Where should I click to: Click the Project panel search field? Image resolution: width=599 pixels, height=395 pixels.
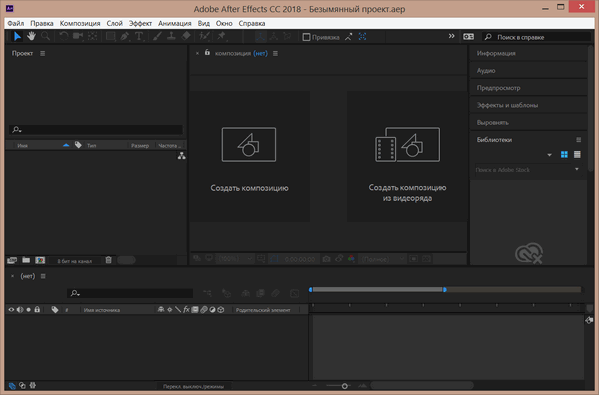pos(96,130)
